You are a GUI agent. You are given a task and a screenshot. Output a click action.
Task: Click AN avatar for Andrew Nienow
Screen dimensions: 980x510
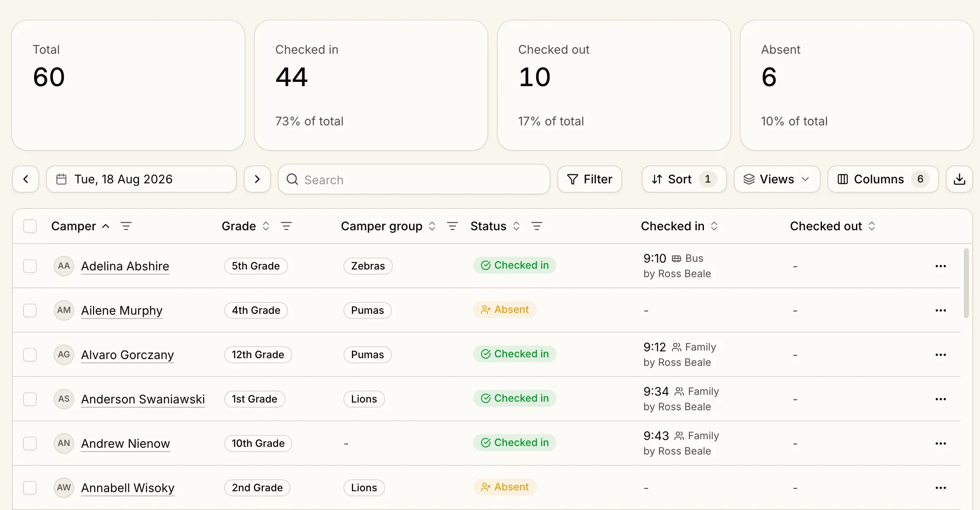coord(64,443)
